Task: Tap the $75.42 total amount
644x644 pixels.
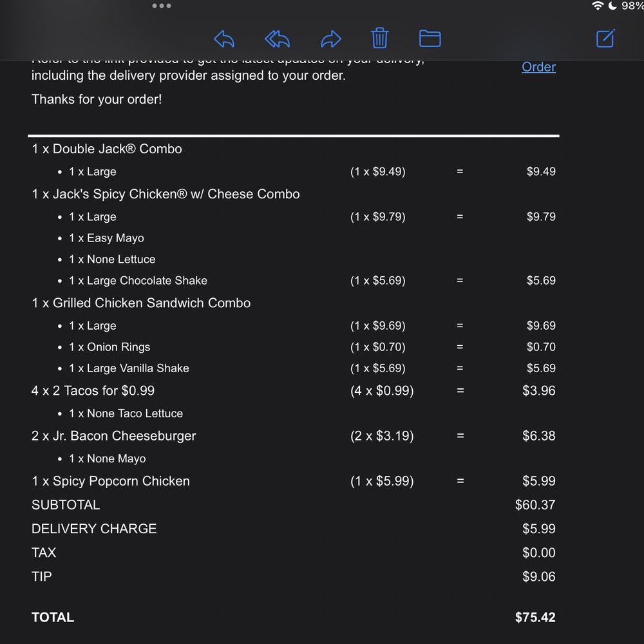Action: tap(535, 618)
